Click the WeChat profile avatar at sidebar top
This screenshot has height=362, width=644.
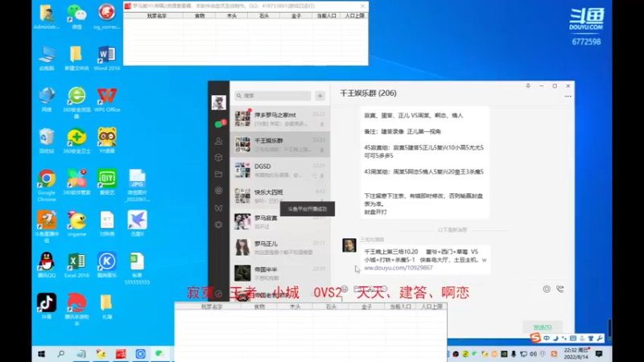(218, 102)
